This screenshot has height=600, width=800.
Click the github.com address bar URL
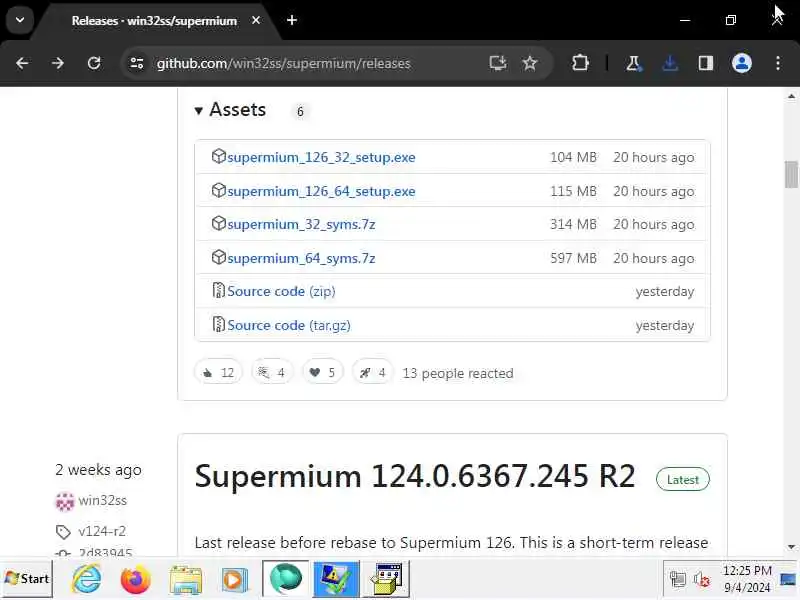click(284, 63)
